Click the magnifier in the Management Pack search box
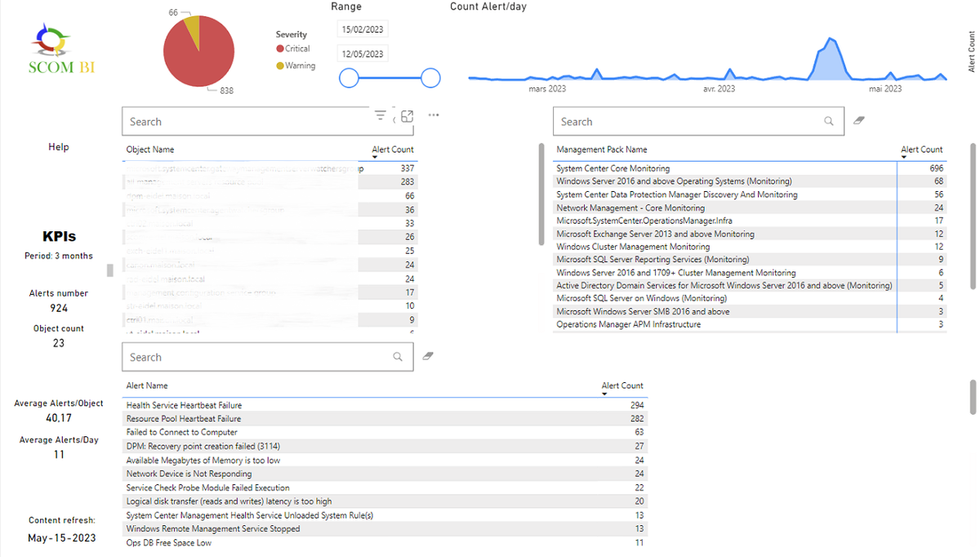 [x=828, y=121]
